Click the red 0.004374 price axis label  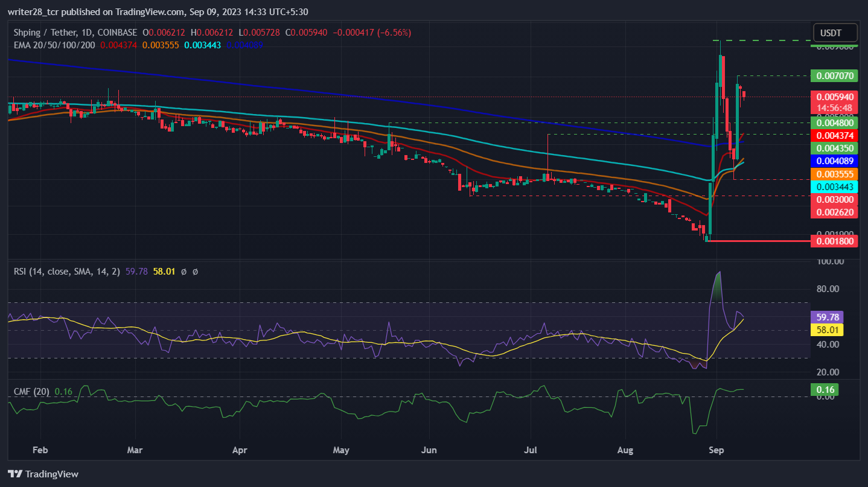click(834, 135)
